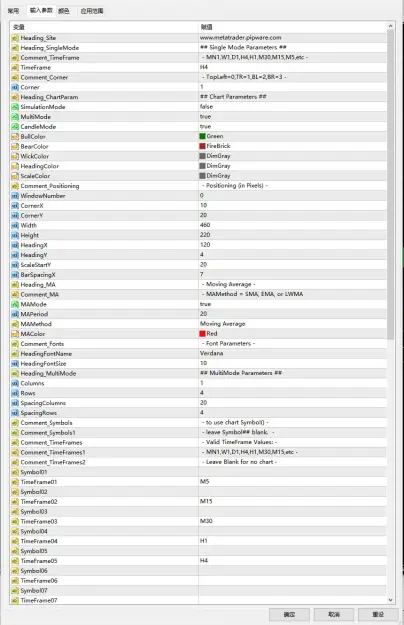Click the integer icon beside MAPeriod
404x625 pixels.
point(15,314)
